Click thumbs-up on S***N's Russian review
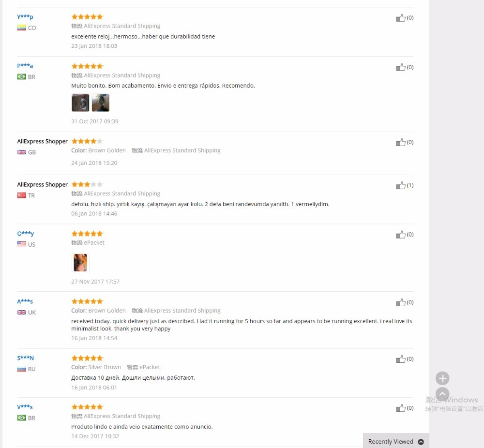Screen dimensions: 484x448 point(401,359)
